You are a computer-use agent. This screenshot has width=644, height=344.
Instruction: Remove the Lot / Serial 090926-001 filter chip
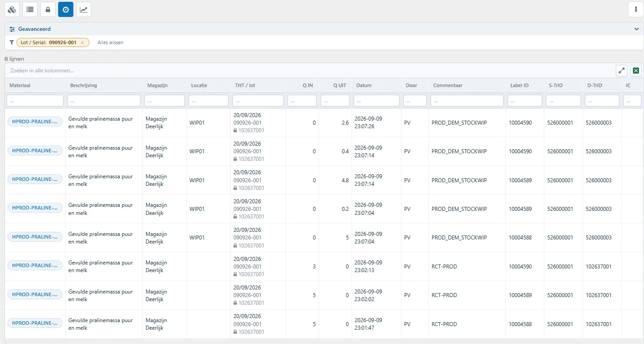(82, 43)
